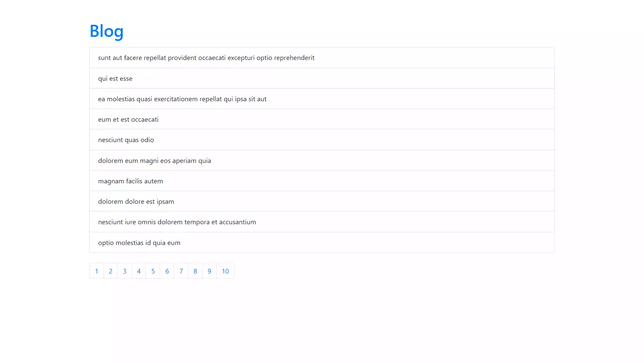Navigate to page 9
The image size is (644, 362).
(x=209, y=271)
